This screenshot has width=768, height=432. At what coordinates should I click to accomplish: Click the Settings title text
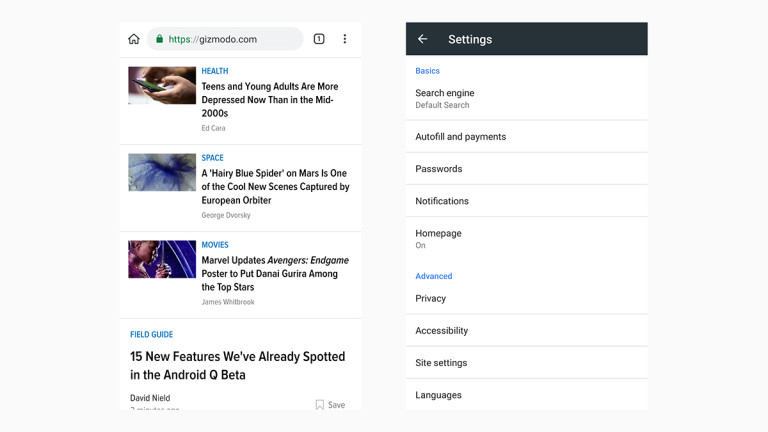point(470,39)
